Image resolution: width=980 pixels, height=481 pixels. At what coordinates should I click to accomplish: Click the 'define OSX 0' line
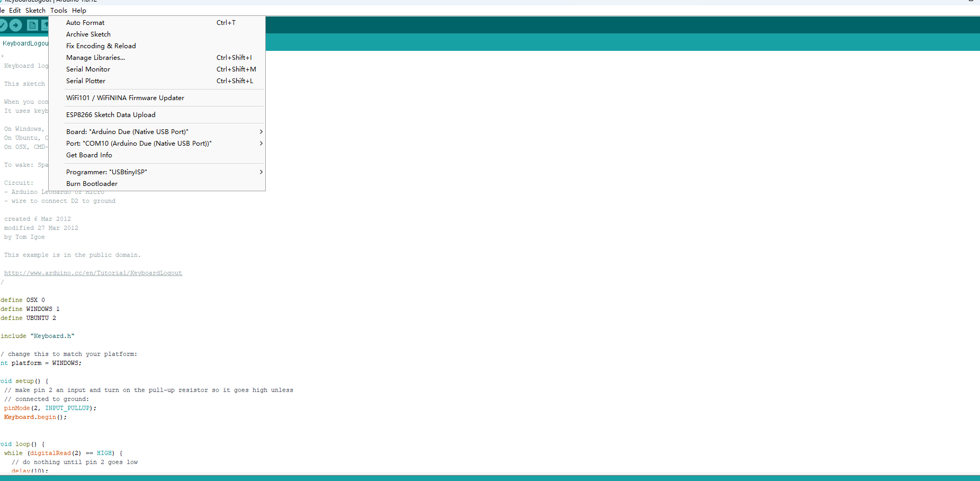point(23,300)
